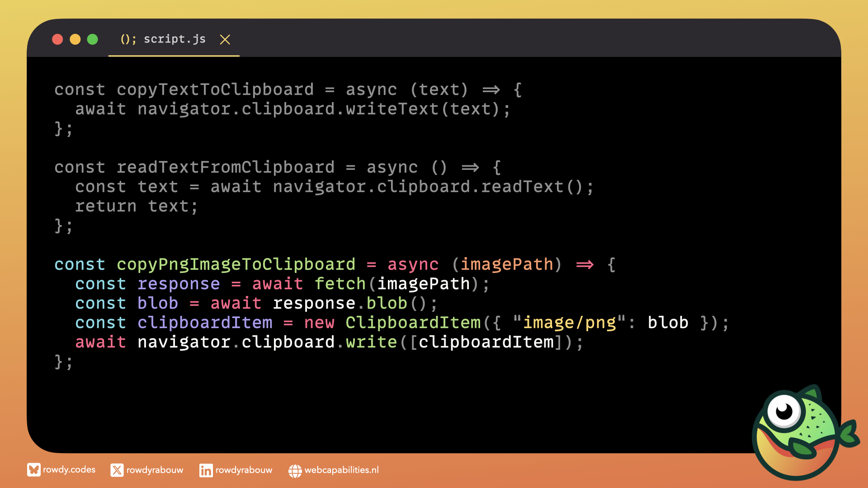Close the script.js tab

tap(225, 40)
